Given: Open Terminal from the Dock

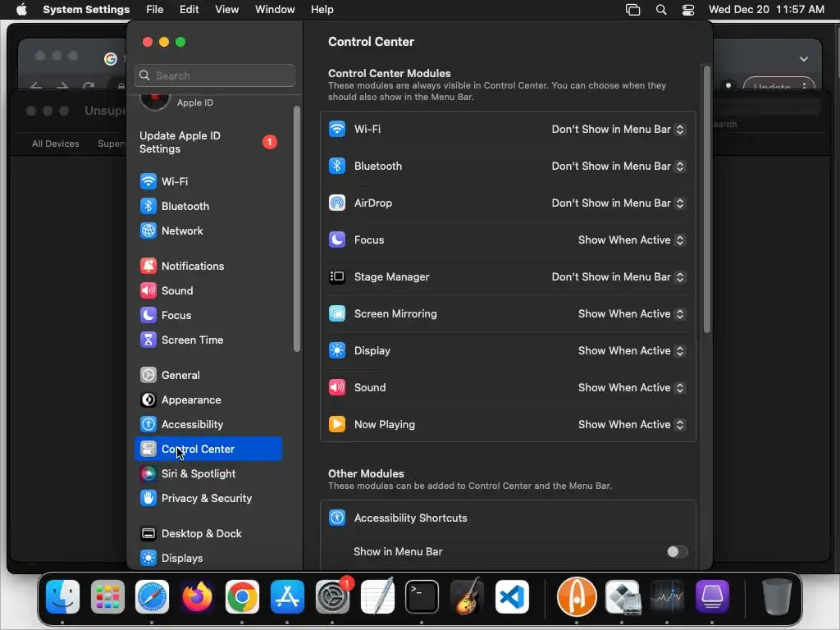Looking at the screenshot, I should [x=422, y=597].
